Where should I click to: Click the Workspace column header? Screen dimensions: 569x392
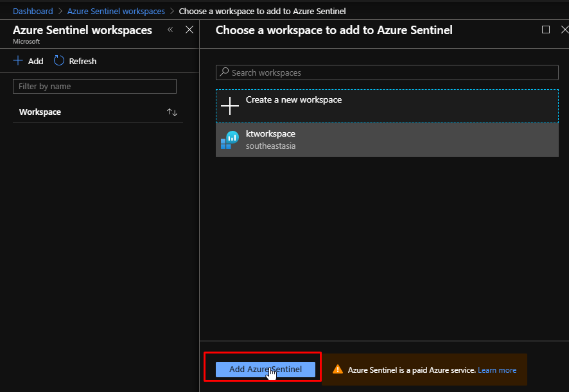coord(40,112)
